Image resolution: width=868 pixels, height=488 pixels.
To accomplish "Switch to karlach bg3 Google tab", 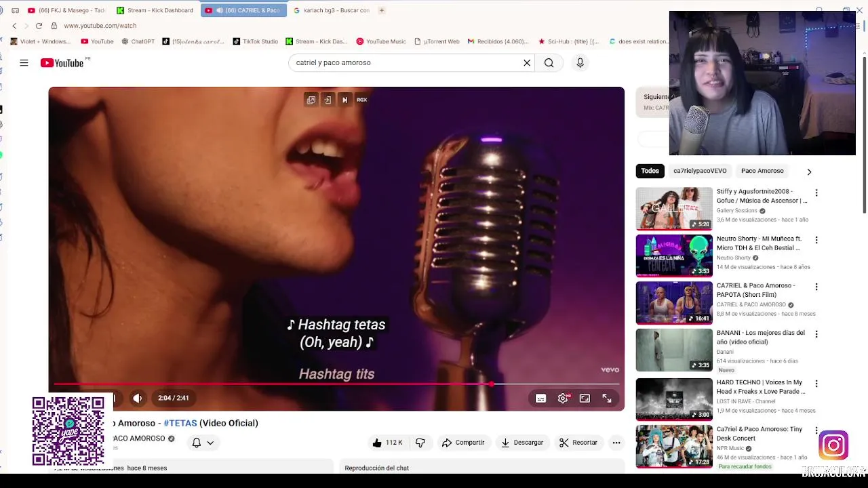I will pos(332,10).
